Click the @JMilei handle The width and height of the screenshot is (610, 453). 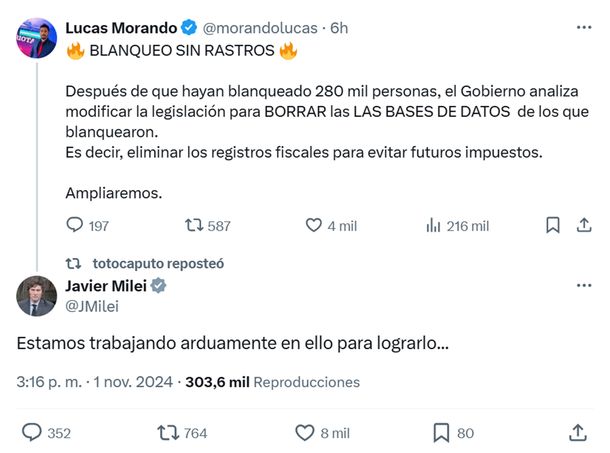[90, 305]
